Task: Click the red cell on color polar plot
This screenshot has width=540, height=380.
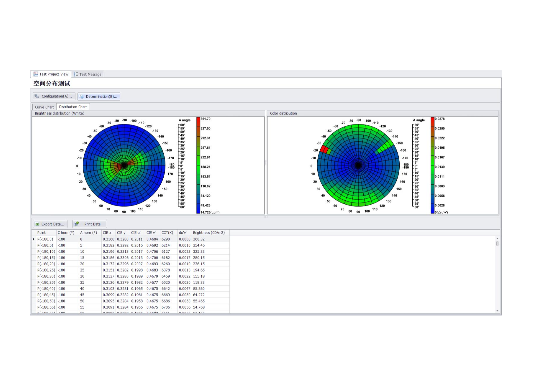Action: [x=324, y=149]
